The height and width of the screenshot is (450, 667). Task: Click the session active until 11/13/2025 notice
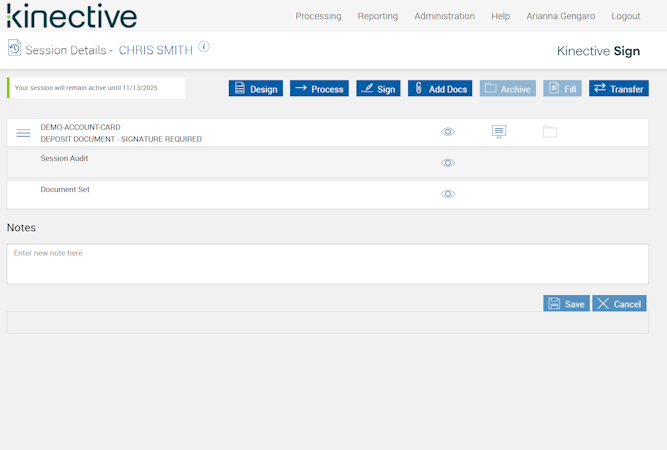click(96, 88)
